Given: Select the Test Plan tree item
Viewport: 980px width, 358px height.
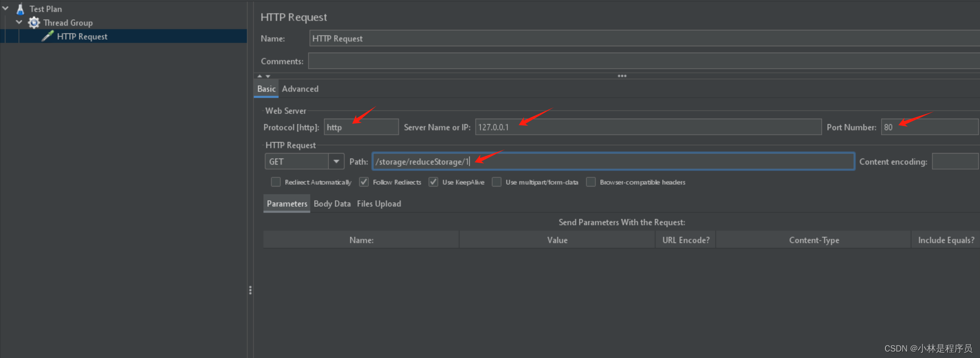Looking at the screenshot, I should pos(45,9).
